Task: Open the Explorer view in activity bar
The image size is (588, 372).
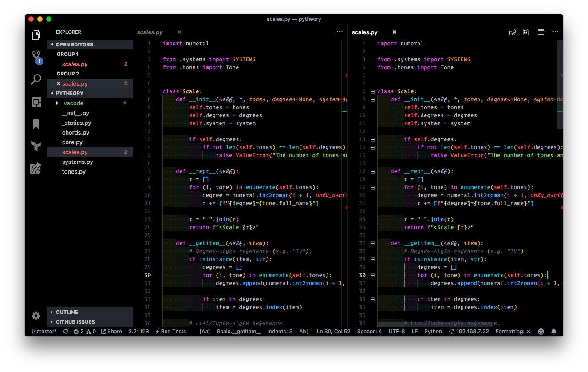Action: pos(36,35)
